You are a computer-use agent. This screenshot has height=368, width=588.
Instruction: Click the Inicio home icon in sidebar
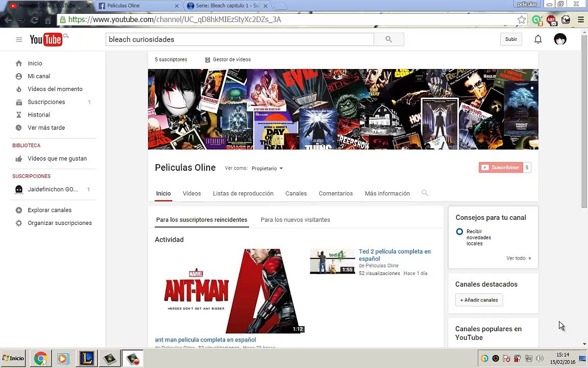tap(19, 63)
